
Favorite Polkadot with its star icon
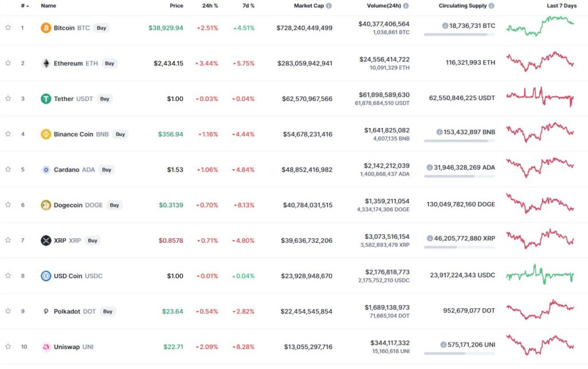coord(8,311)
